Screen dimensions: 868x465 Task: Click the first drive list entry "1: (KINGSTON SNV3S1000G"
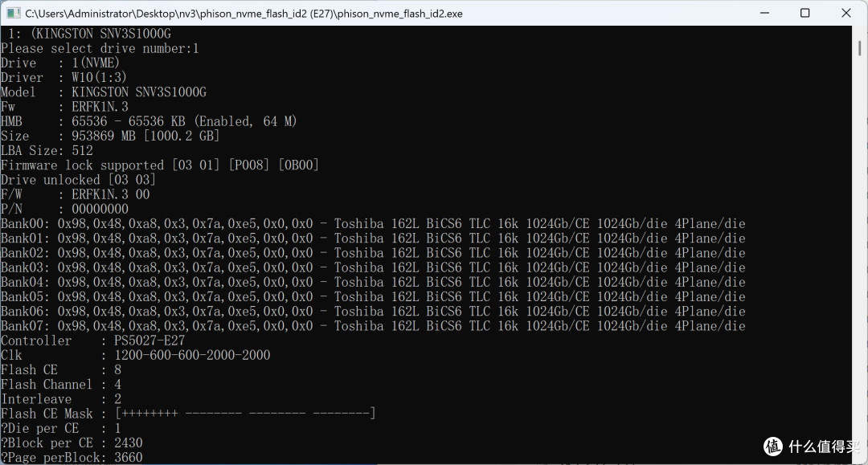point(90,34)
